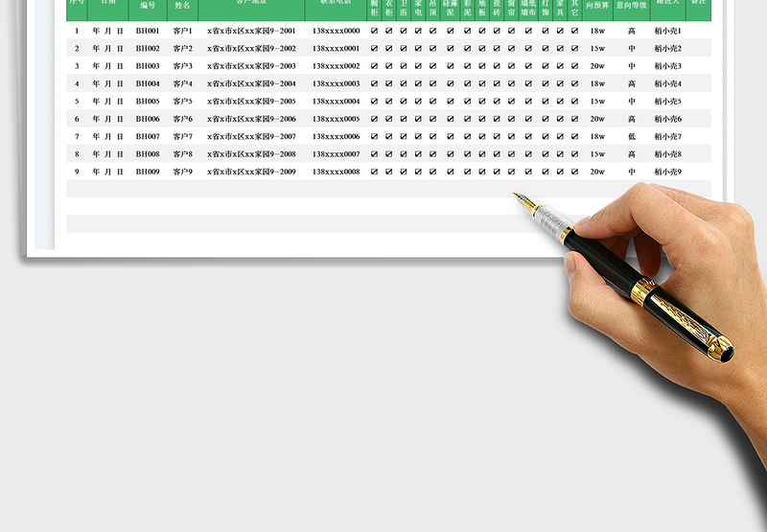Select address ending in 9-2001
The image size is (767, 532).
(251, 31)
